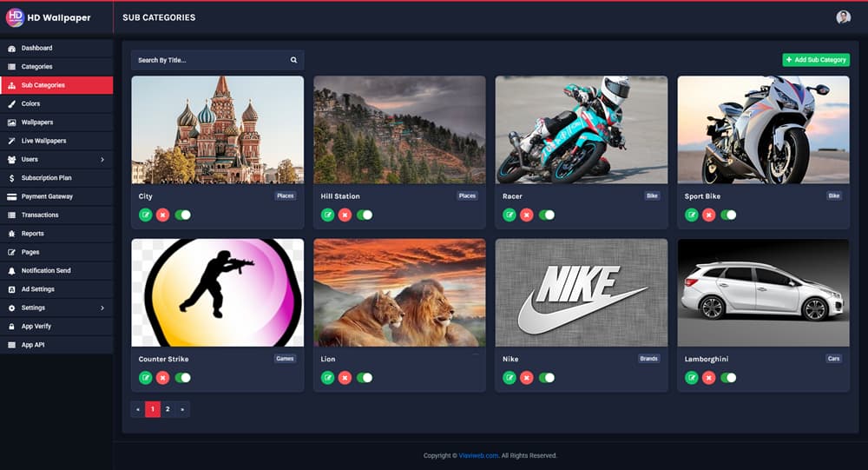Screen dimensions: 868x470
Task: Click the Add Sub Category button
Action: click(816, 60)
